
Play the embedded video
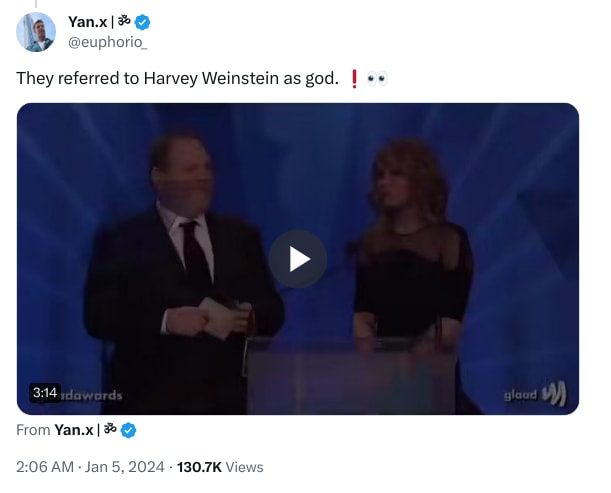tap(298, 258)
